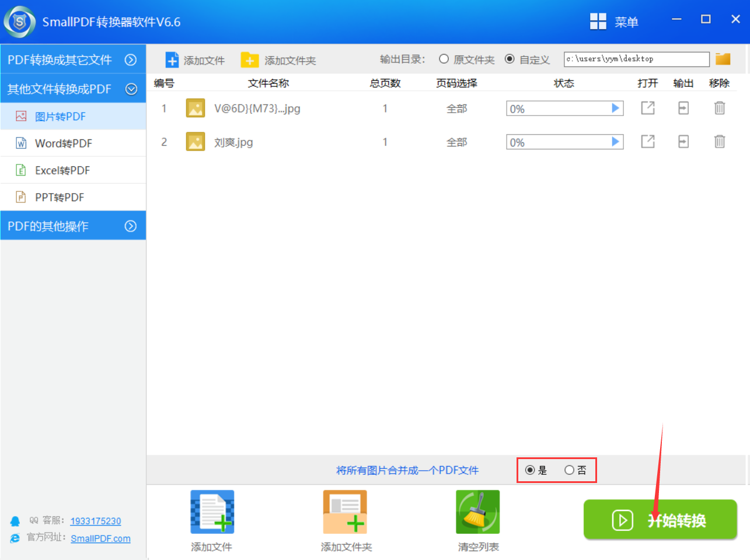Browse output folder with yellow folder icon
The height and width of the screenshot is (560, 750).
click(723, 59)
